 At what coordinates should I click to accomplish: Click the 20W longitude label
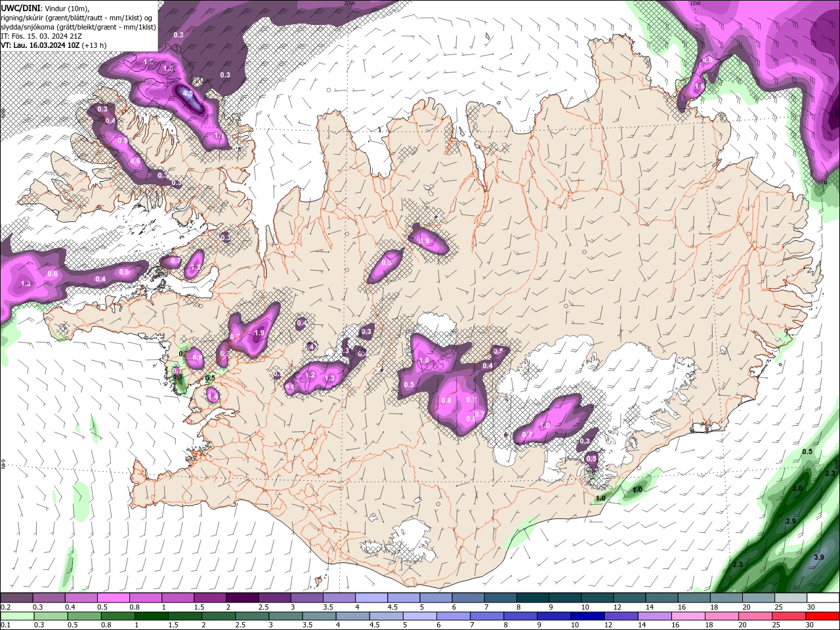click(349, 3)
